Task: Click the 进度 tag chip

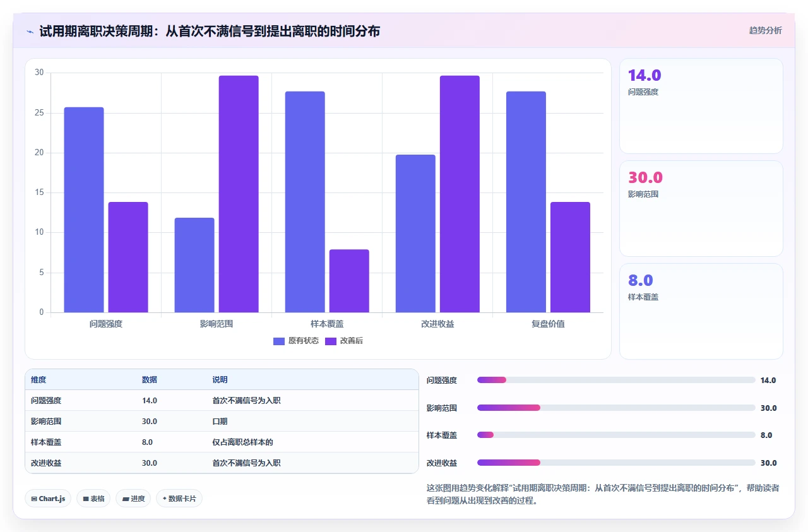Action: (133, 499)
